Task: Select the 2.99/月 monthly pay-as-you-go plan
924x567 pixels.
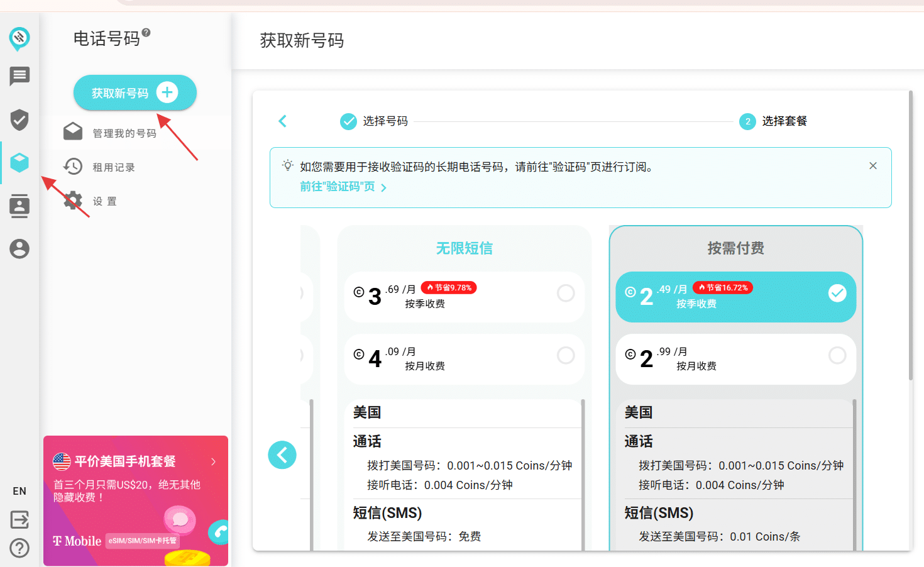Action: 736,359
